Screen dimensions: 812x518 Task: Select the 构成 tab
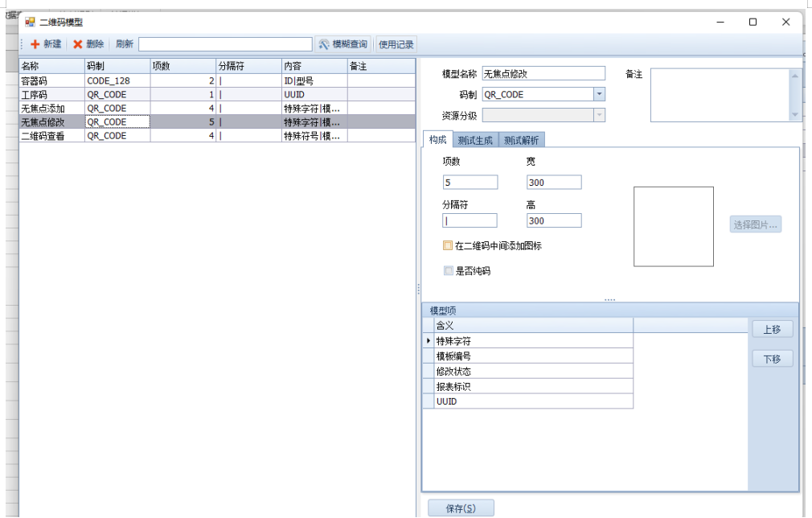pyautogui.click(x=437, y=140)
